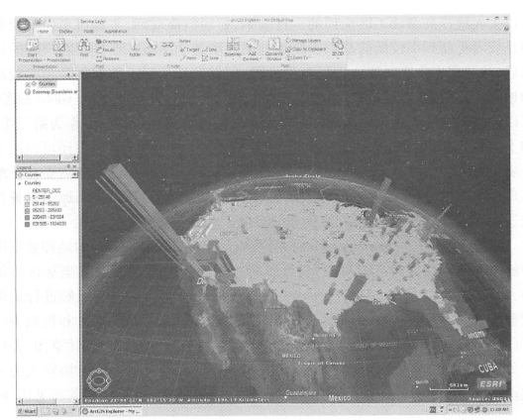523x420 pixels.
Task: Click Edit Presentation icon
Action: click(x=59, y=45)
